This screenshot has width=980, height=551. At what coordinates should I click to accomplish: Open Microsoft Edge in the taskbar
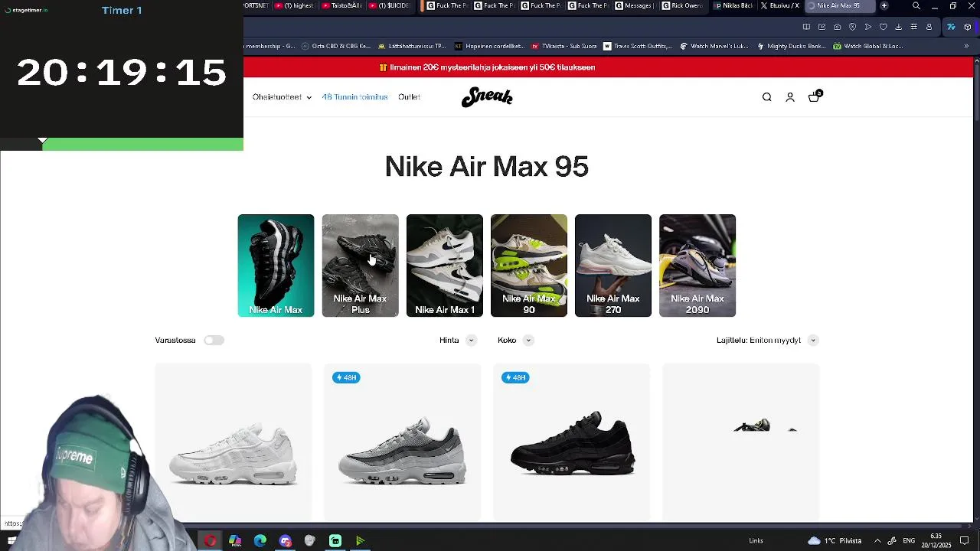[x=260, y=541]
